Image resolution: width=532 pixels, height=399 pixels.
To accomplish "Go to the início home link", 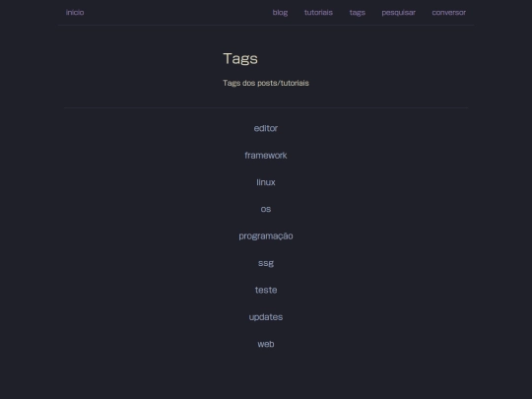I will 75,13.
